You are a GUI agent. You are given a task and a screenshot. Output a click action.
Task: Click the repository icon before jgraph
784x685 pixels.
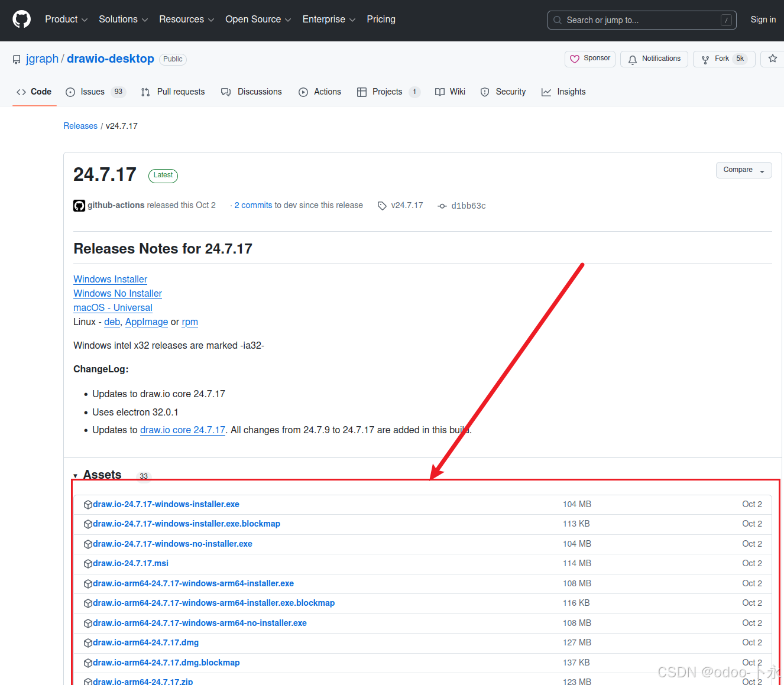coord(17,59)
